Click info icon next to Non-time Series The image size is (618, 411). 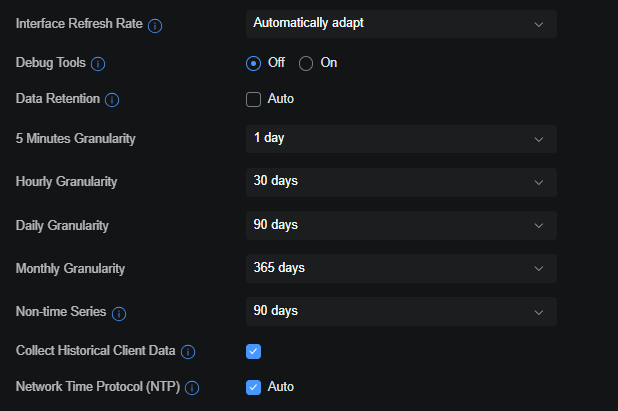[119, 314]
